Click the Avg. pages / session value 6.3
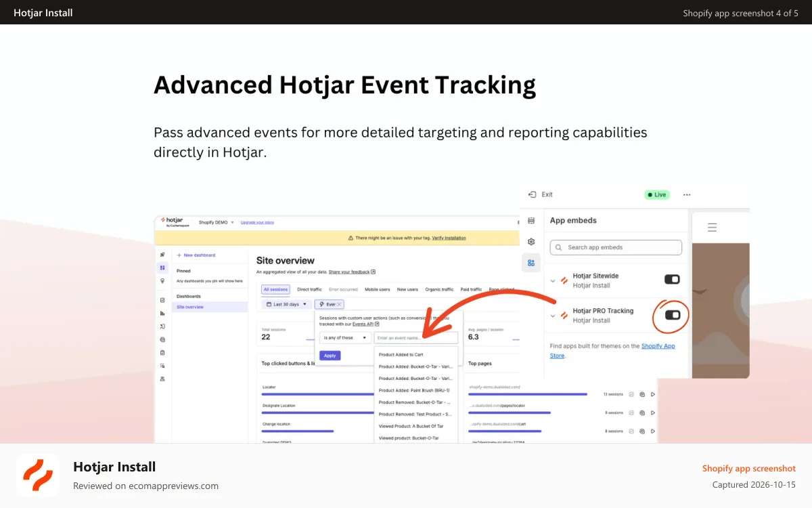The height and width of the screenshot is (508, 812). (x=474, y=337)
